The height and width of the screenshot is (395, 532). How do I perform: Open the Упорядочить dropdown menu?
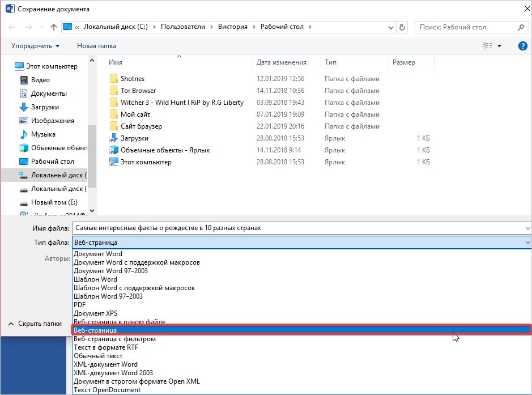pos(35,46)
